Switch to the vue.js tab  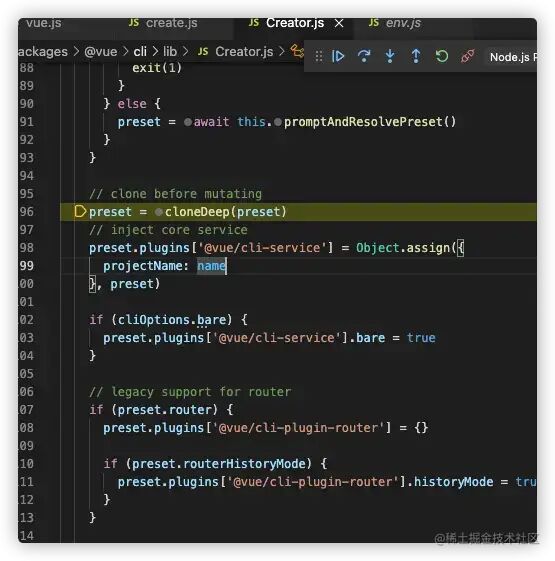[43, 23]
